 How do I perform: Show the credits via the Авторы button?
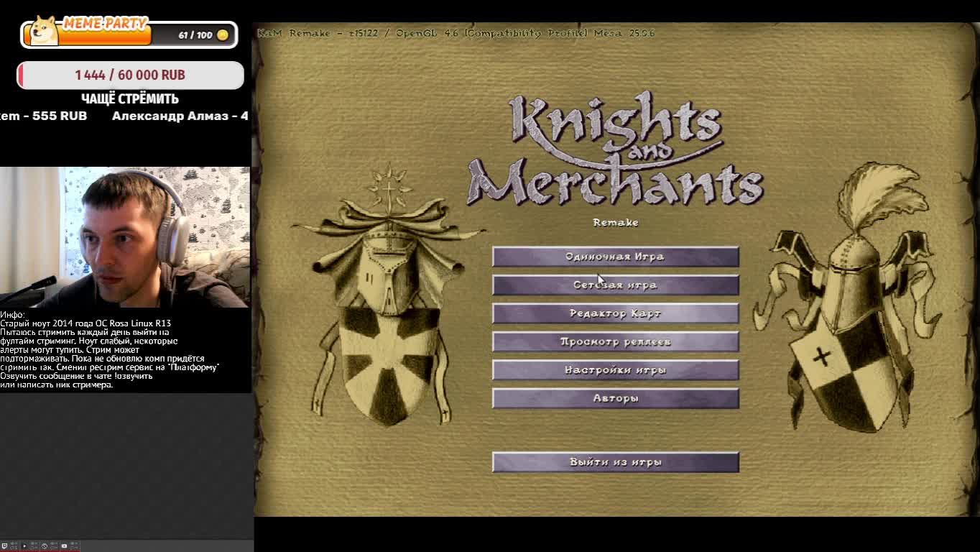(616, 398)
